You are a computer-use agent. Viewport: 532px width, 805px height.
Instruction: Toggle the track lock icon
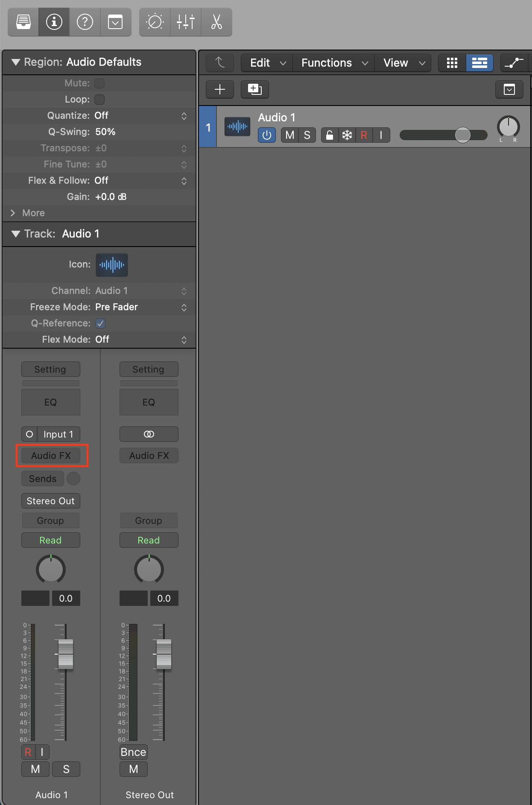click(x=330, y=135)
